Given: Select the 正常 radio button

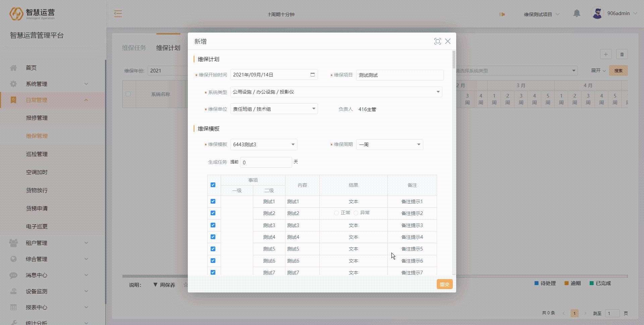Looking at the screenshot, I should pyautogui.click(x=336, y=213).
